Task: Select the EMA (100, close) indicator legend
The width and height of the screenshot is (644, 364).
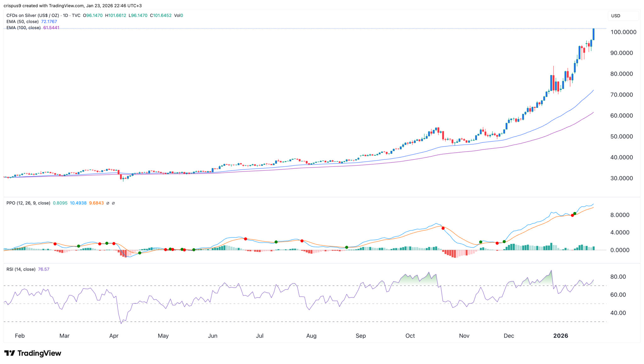Action: pos(24,28)
